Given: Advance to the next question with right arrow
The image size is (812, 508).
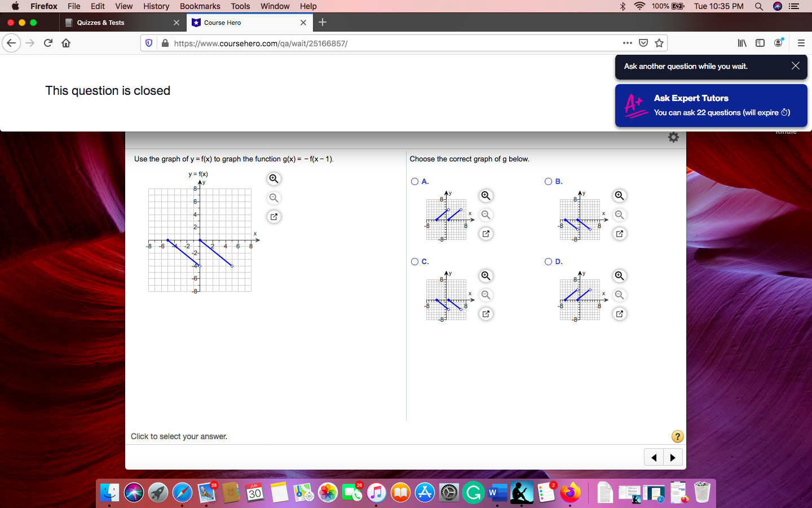Looking at the screenshot, I should (673, 457).
